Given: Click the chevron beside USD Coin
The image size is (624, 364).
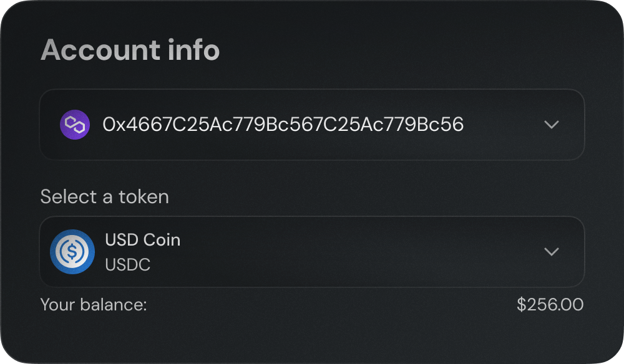Looking at the screenshot, I should [x=552, y=252].
